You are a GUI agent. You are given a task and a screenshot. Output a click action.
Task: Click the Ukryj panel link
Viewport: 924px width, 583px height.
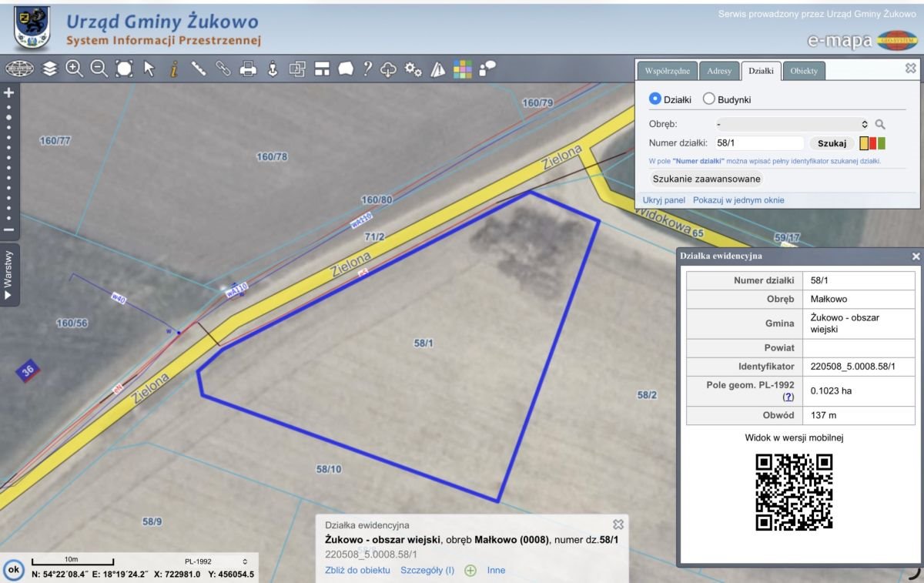[x=664, y=200]
